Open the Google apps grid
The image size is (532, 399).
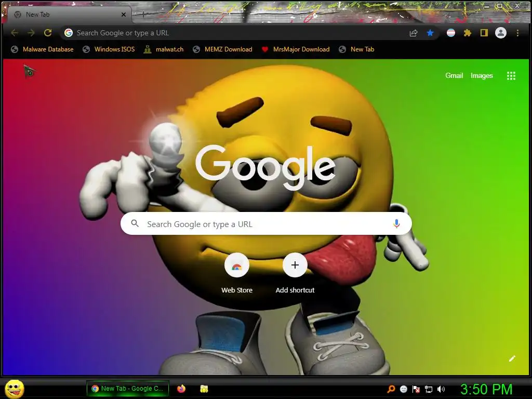tap(511, 76)
